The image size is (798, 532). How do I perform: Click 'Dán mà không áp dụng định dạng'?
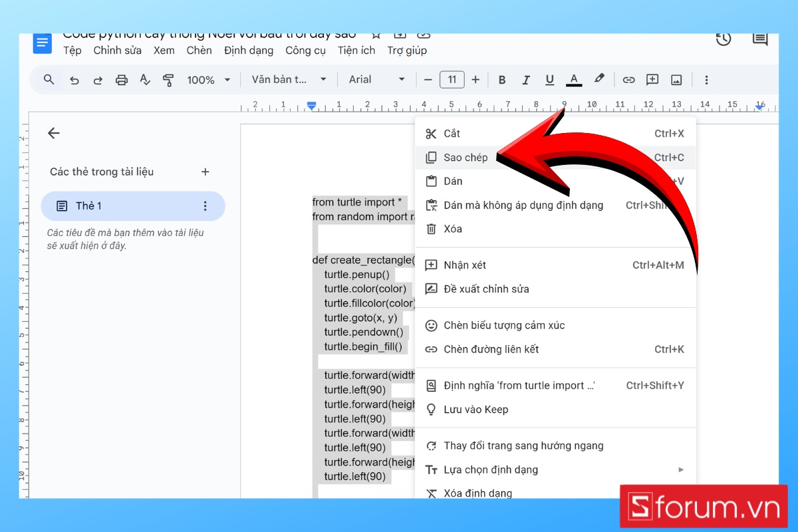pyautogui.click(x=523, y=205)
